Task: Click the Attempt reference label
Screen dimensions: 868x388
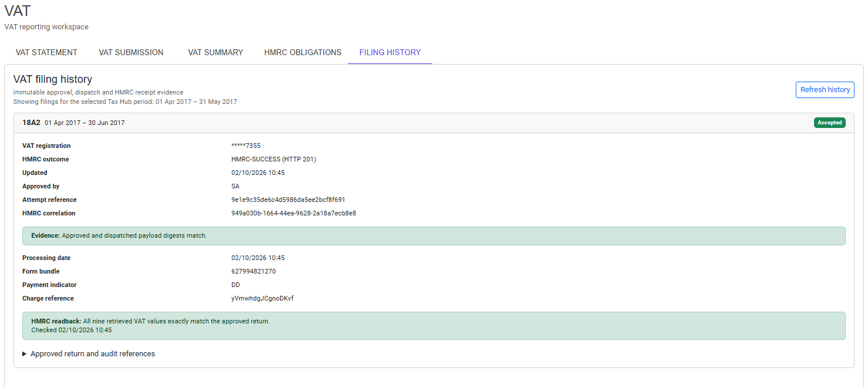Action: [49, 200]
